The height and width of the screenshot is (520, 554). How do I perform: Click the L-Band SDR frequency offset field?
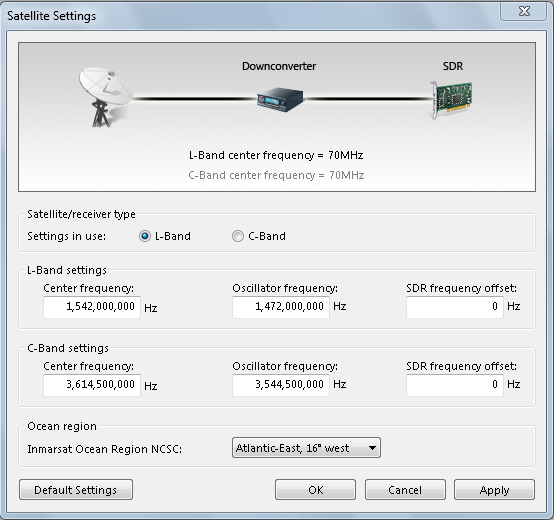[455, 307]
